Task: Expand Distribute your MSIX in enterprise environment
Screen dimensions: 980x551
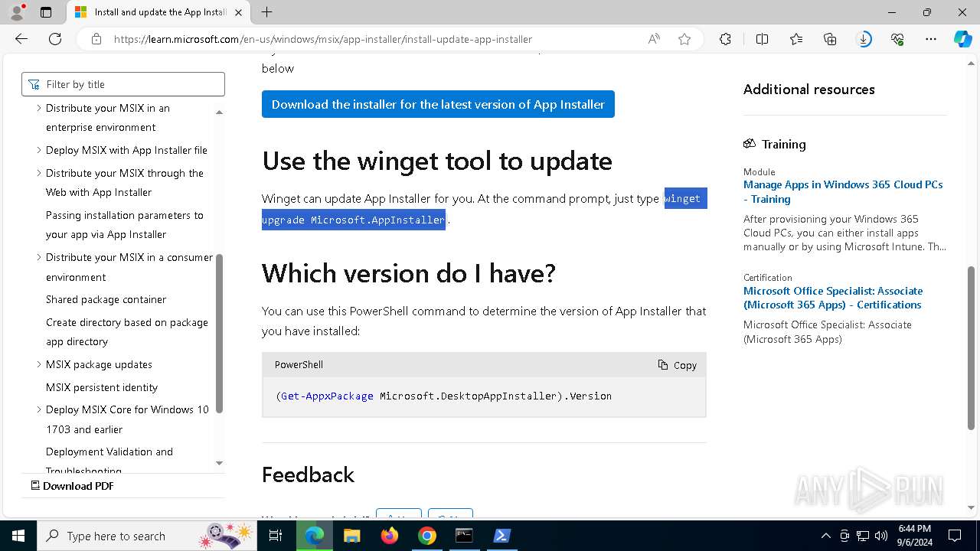Action: (x=39, y=108)
